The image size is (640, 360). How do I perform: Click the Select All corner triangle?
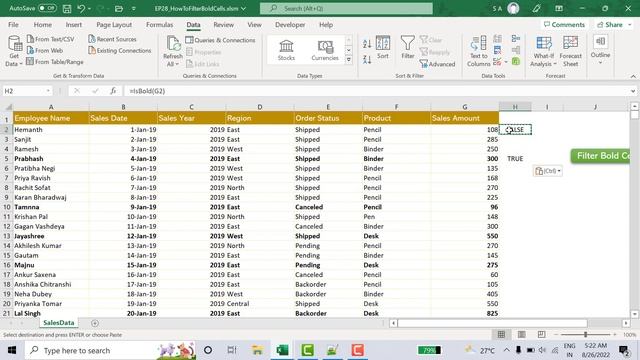click(x=8, y=107)
